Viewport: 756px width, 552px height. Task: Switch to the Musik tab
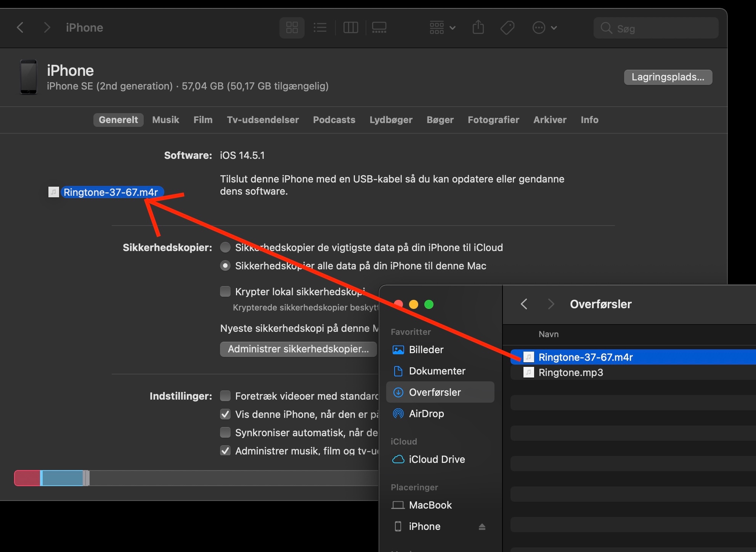[165, 120]
